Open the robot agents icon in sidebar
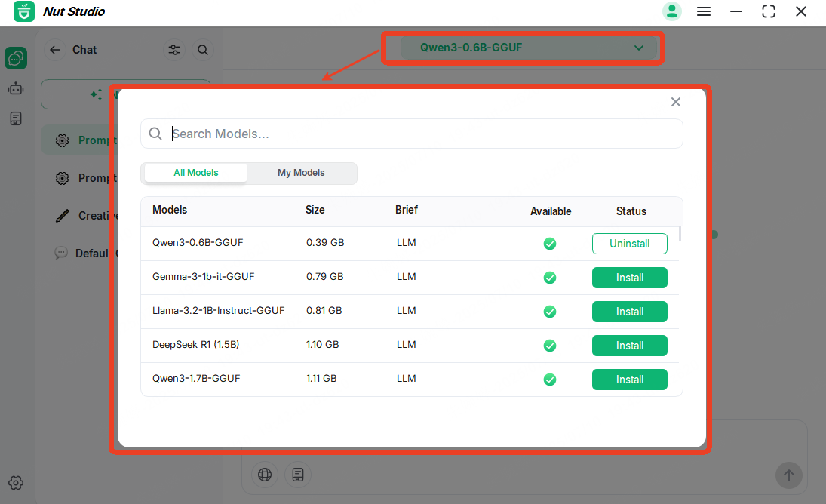Screen dimensions: 826x504 pos(16,88)
